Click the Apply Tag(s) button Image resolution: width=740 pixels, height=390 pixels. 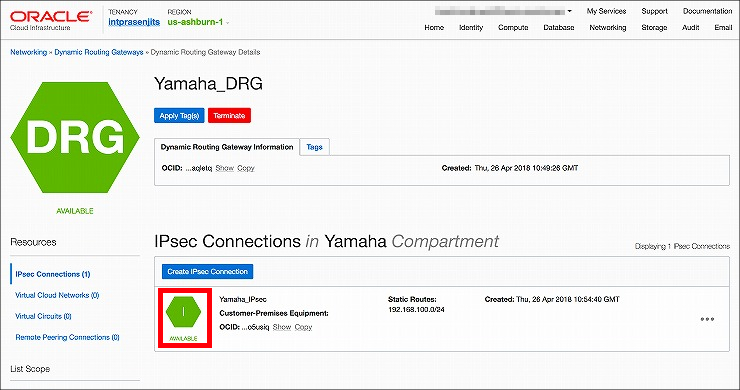click(x=179, y=116)
